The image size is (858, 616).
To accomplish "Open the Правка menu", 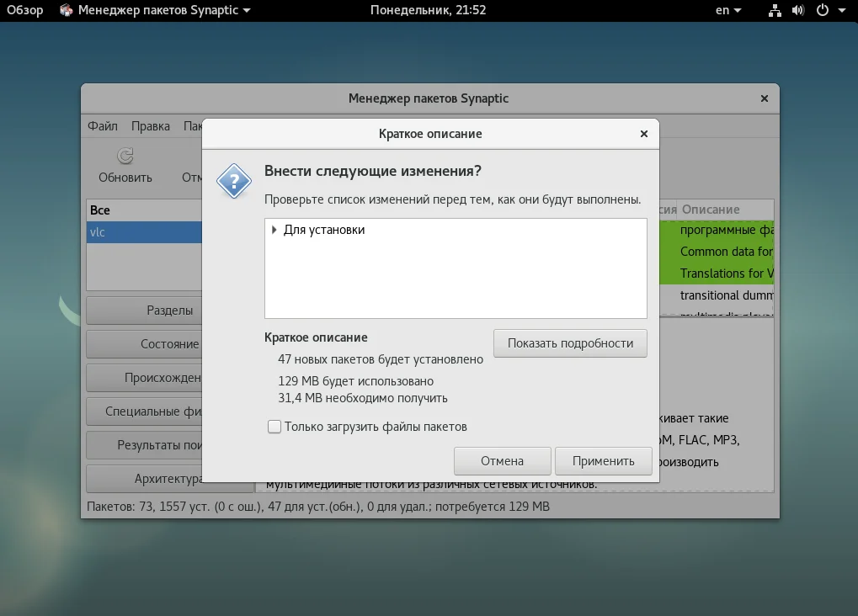I will (151, 126).
